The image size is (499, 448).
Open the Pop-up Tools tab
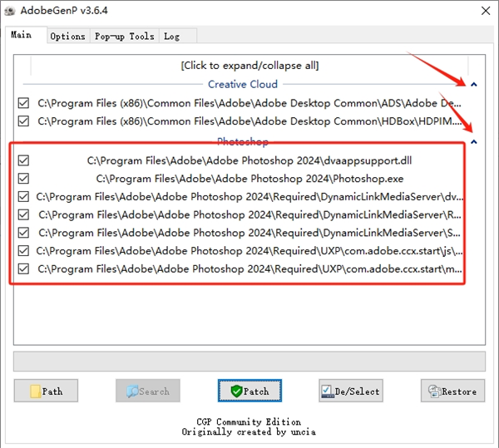pyautogui.click(x=125, y=37)
